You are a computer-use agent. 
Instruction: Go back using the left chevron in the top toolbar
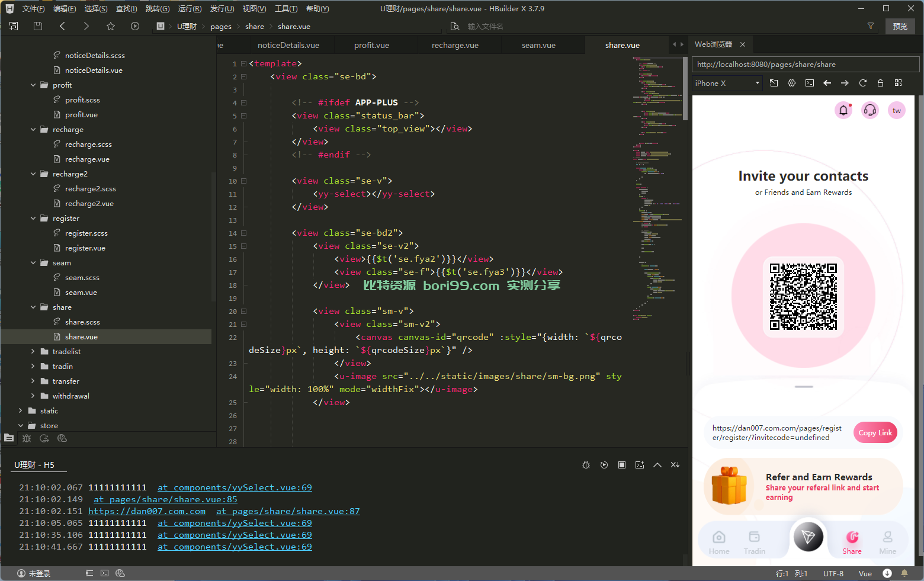62,26
